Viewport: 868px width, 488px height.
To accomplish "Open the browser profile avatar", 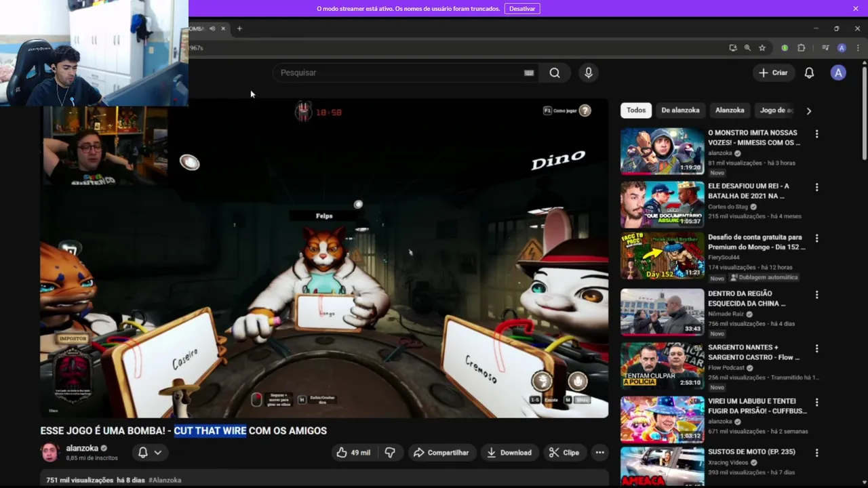I will (842, 48).
